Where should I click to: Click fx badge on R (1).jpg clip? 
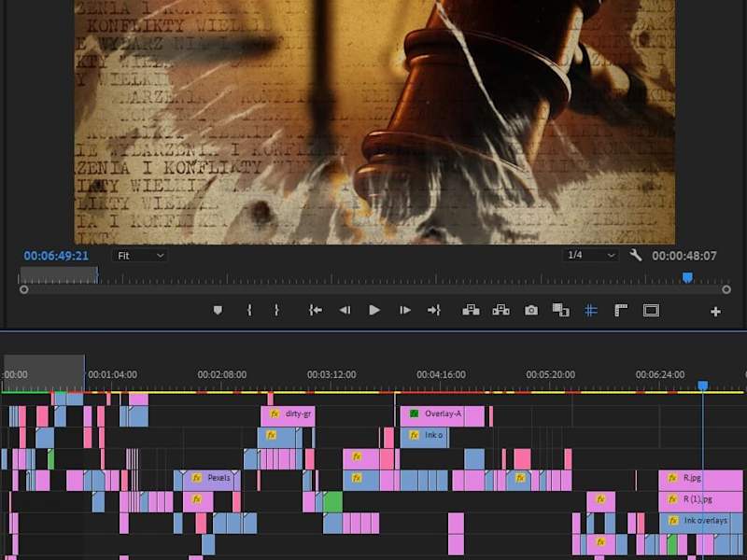672,499
